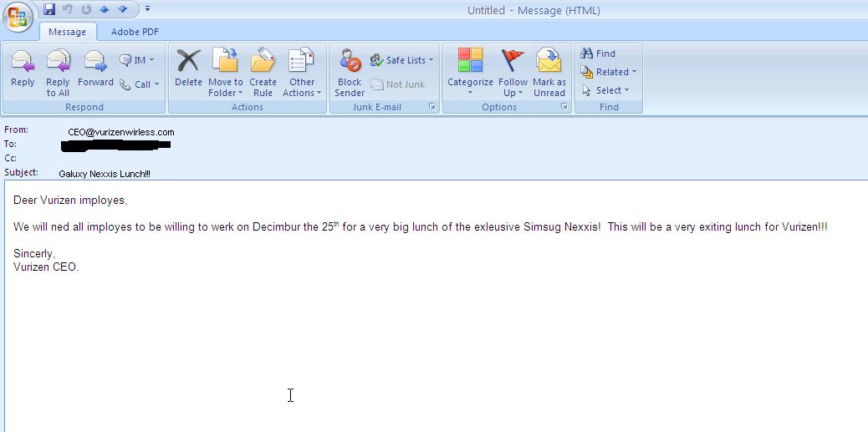Open the Safe Lists dropdown

[x=402, y=60]
